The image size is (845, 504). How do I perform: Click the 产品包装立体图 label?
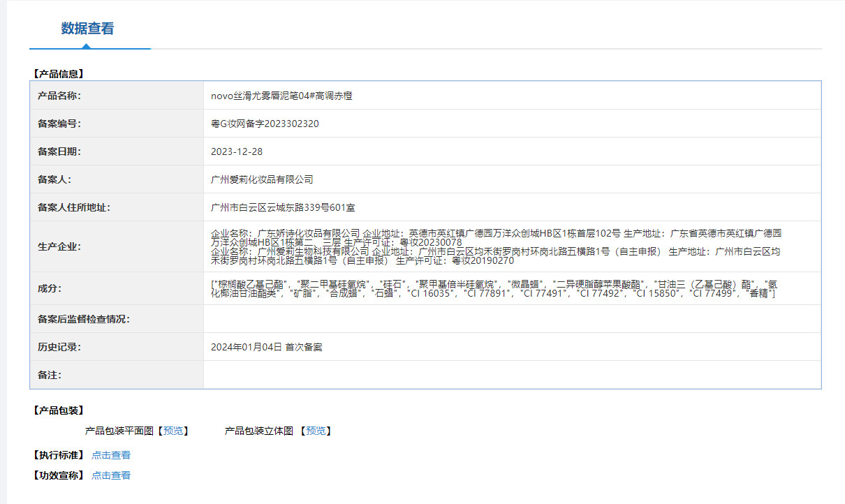(x=258, y=431)
